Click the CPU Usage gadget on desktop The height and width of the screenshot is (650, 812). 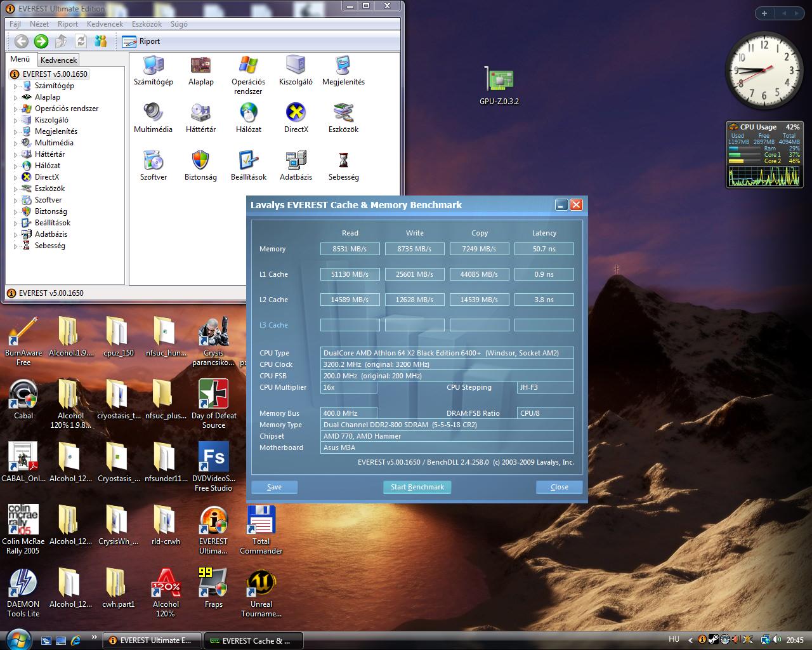tap(764, 154)
